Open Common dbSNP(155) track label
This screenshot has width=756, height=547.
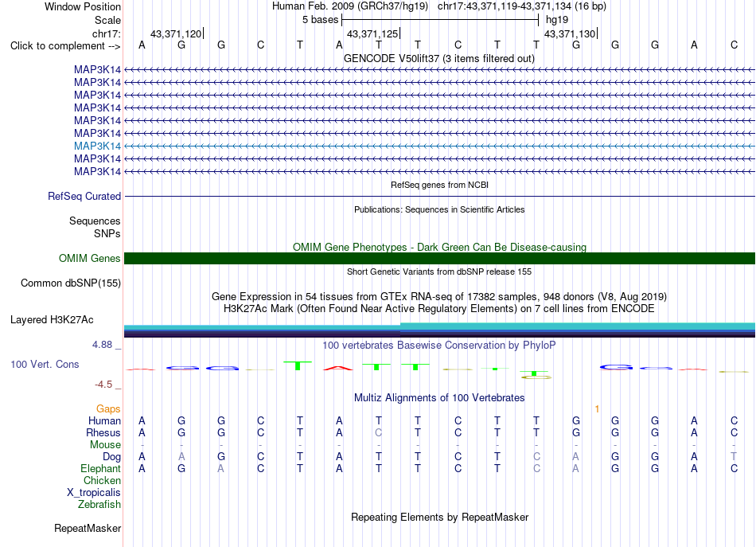(71, 283)
